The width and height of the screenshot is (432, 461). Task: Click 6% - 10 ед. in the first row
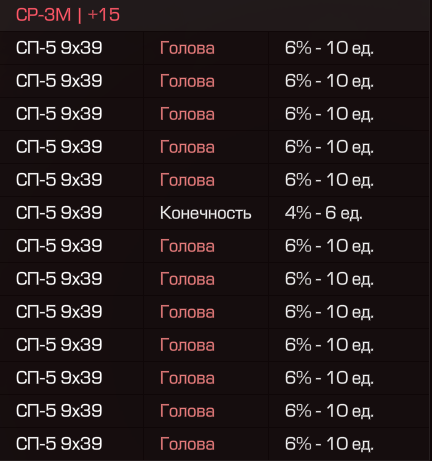[x=329, y=48]
